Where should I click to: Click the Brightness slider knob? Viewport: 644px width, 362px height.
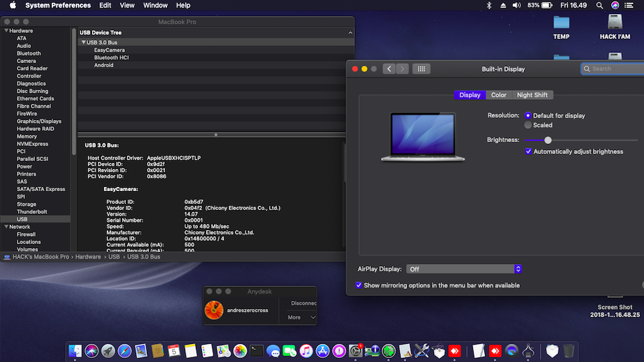click(x=548, y=140)
